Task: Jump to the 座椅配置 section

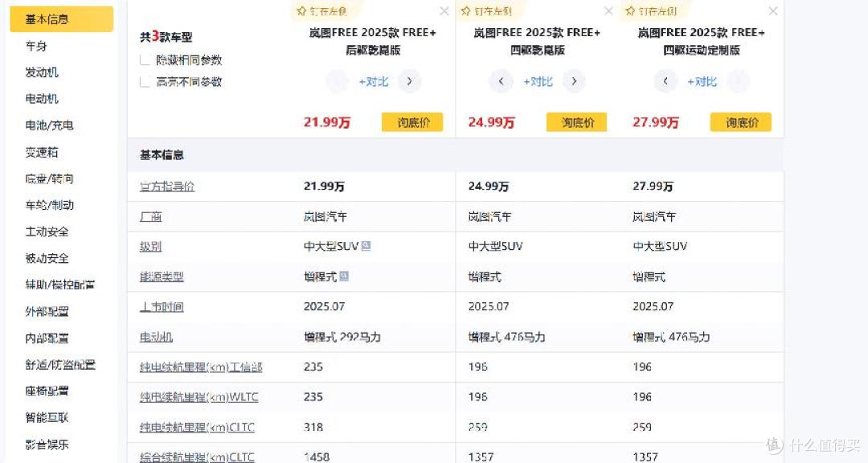Action: tap(47, 391)
